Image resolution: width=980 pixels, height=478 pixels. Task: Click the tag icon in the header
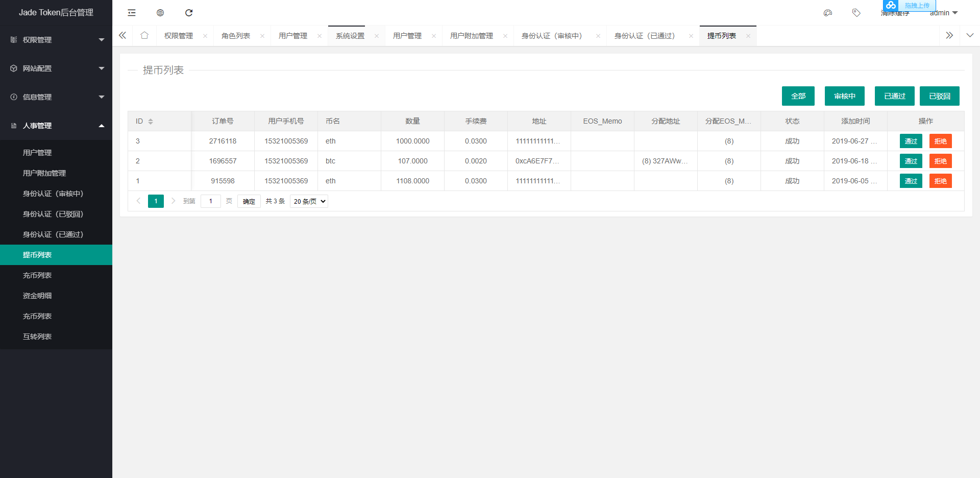[x=856, y=13]
